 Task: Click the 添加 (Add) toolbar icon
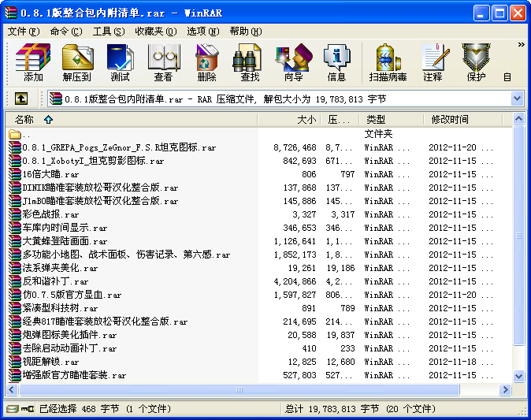coord(33,62)
